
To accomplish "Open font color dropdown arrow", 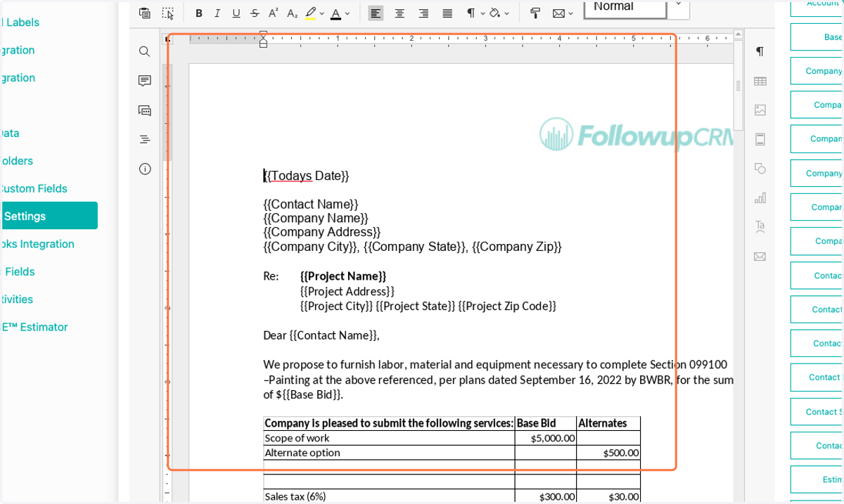I will [347, 13].
